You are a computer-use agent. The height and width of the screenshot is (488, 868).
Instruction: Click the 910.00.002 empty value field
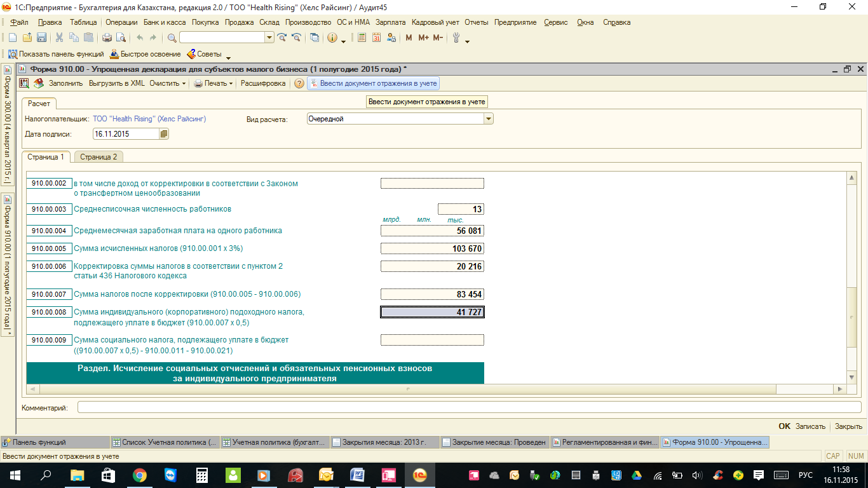[432, 184]
